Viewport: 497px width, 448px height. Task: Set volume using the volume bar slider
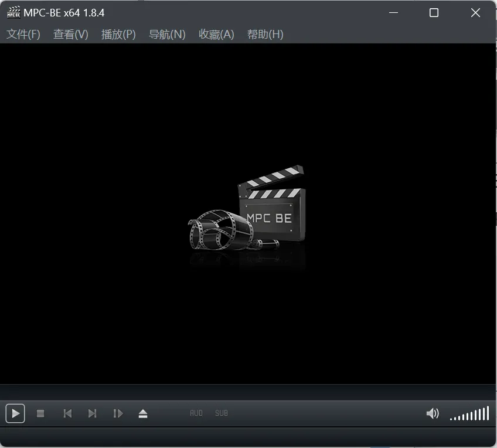(x=469, y=415)
